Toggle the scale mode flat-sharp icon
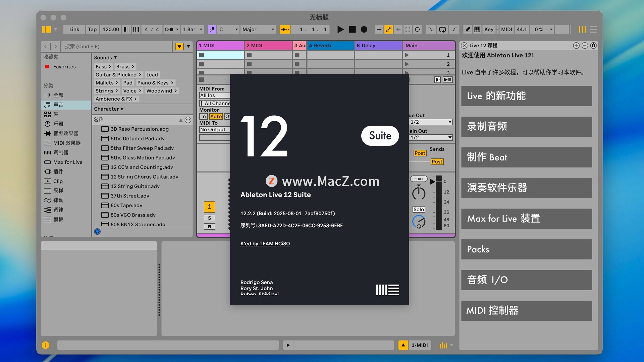The image size is (644, 362). pyautogui.click(x=212, y=29)
